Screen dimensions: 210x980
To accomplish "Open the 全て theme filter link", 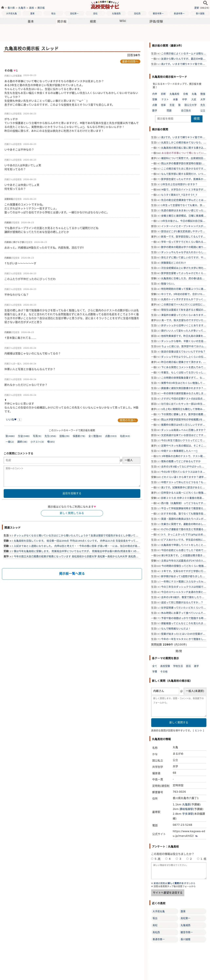I will [155, 666].
